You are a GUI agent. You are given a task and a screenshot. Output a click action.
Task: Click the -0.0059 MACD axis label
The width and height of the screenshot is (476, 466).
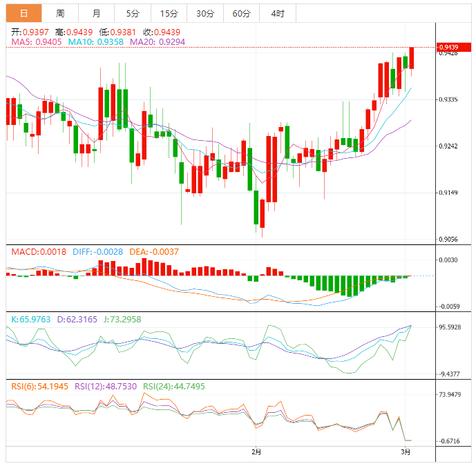click(450, 307)
